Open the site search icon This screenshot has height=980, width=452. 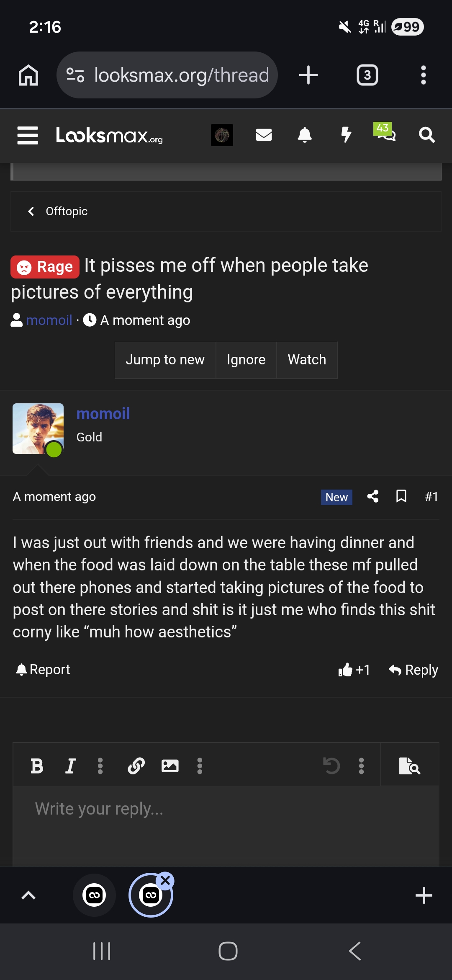pyautogui.click(x=426, y=135)
